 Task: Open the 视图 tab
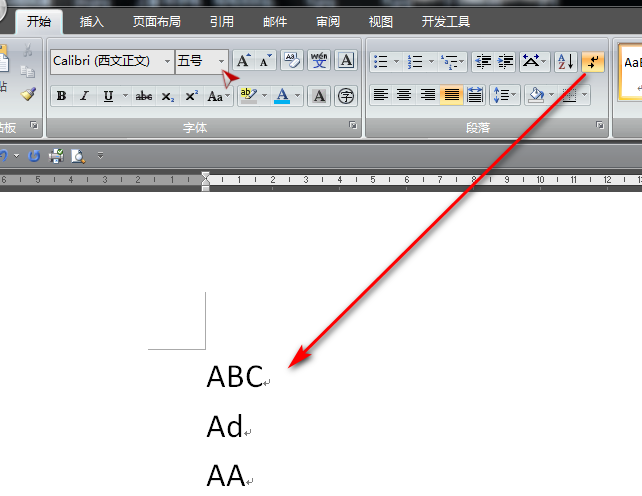[x=381, y=21]
